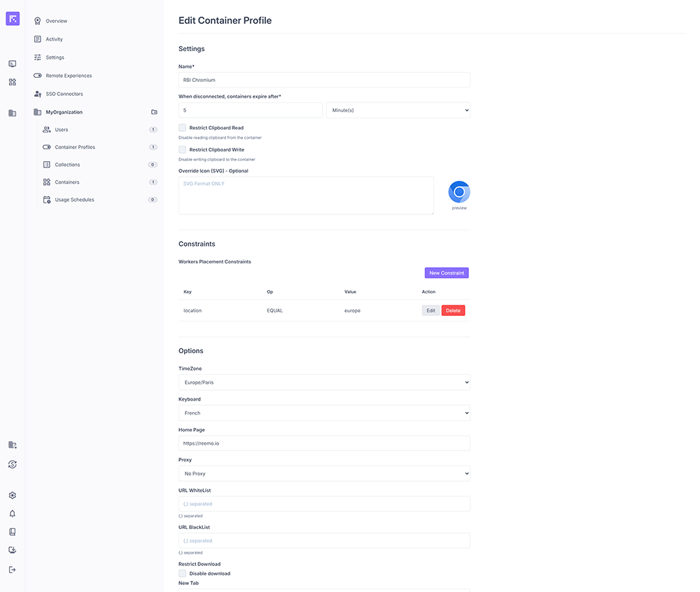Delete the location constraint row
The image size is (700, 592).
(453, 310)
